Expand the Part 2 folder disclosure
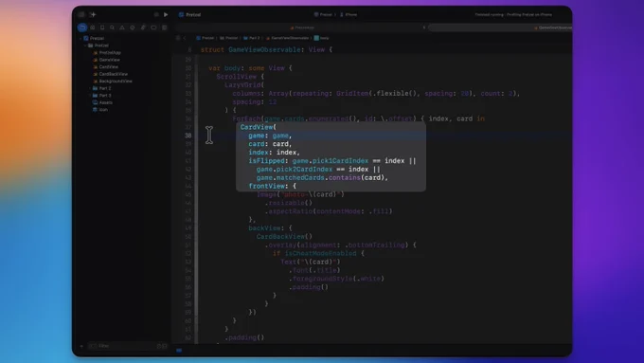 pos(90,88)
